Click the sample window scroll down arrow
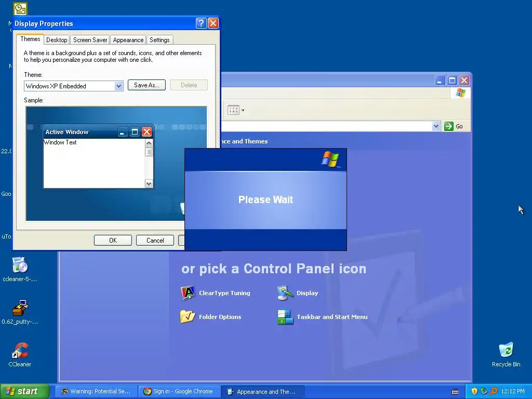This screenshot has height=399, width=532. [149, 183]
